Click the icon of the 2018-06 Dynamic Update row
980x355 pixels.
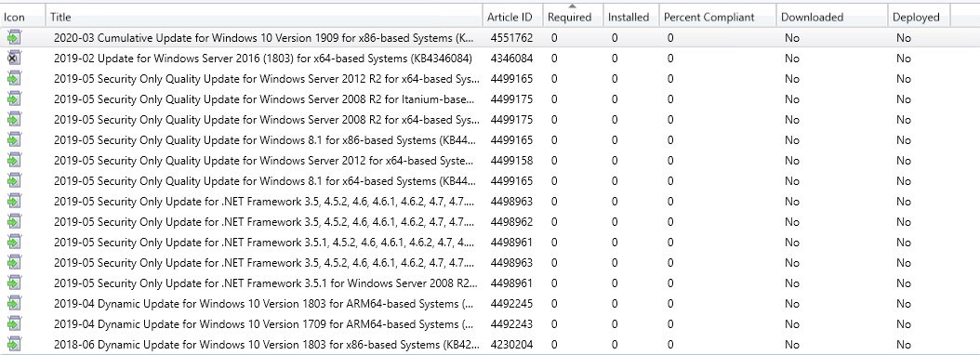coord(14,345)
